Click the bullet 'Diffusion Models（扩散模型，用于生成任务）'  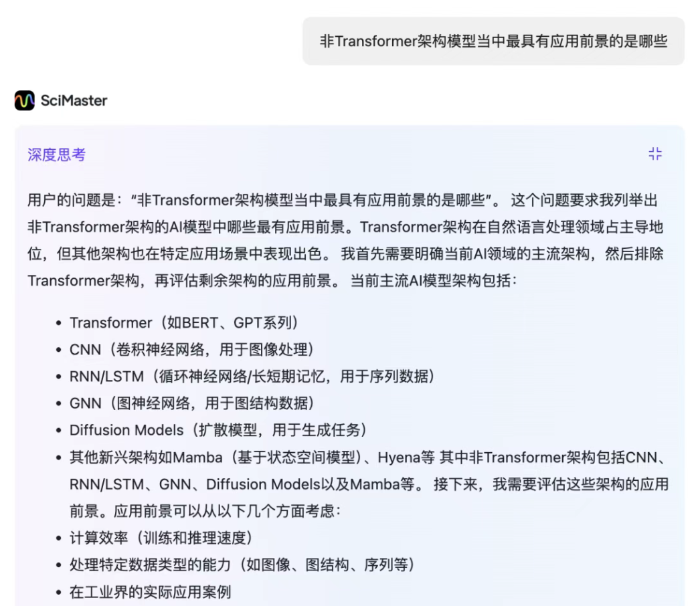(219, 430)
